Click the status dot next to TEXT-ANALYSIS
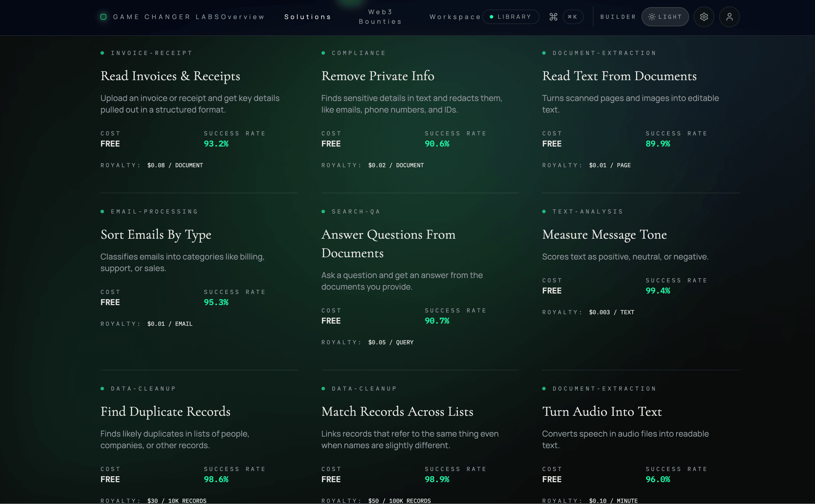 pos(544,211)
